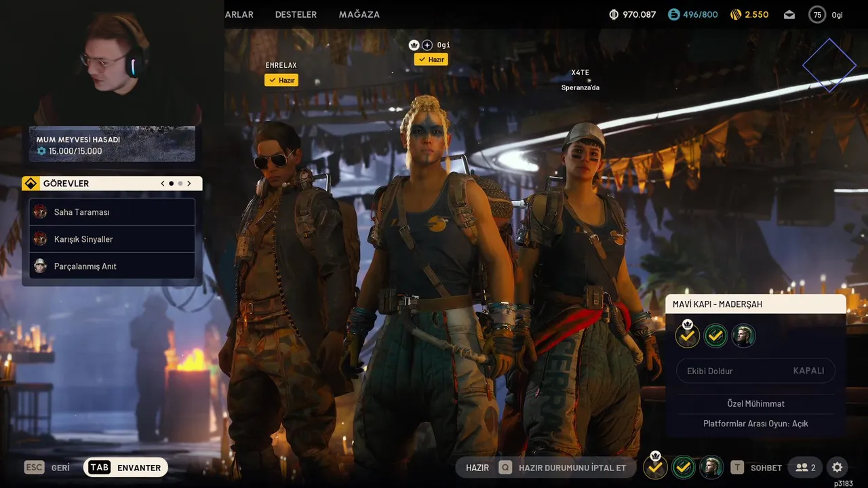Select the X4TE player name

tap(580, 73)
